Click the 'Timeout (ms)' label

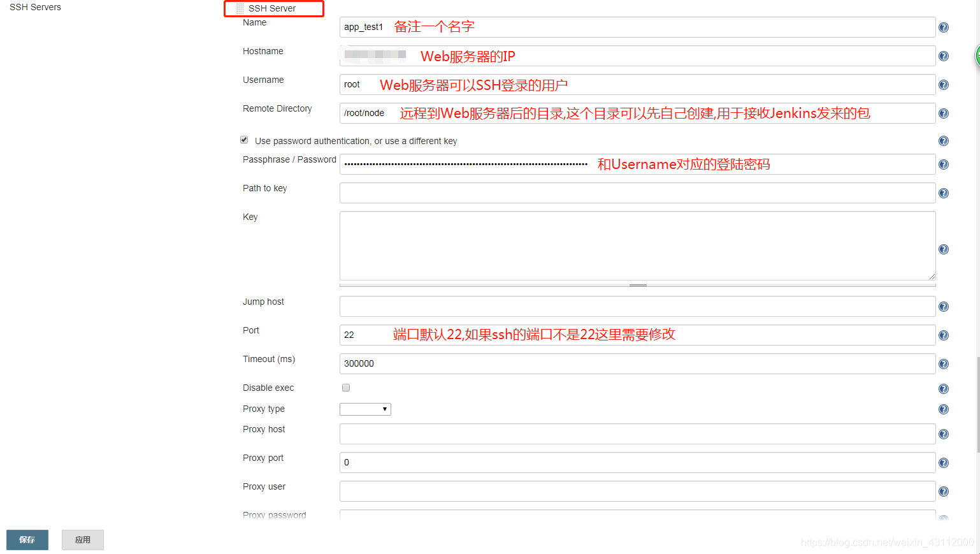click(269, 359)
